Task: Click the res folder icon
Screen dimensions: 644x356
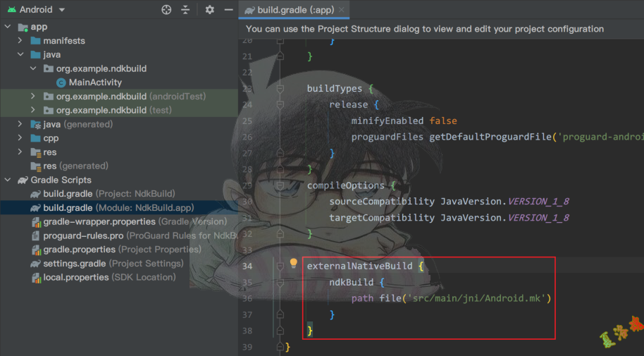Action: point(36,152)
